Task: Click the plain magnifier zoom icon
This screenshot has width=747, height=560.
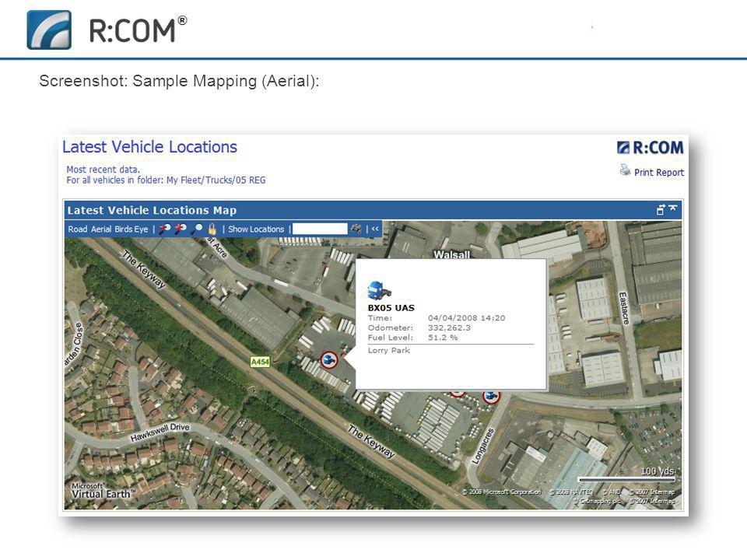Action: click(x=196, y=229)
